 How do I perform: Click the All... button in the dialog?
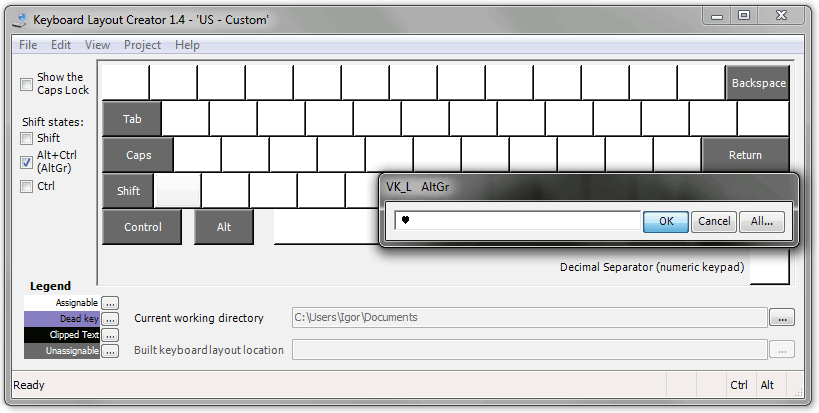pyautogui.click(x=762, y=221)
